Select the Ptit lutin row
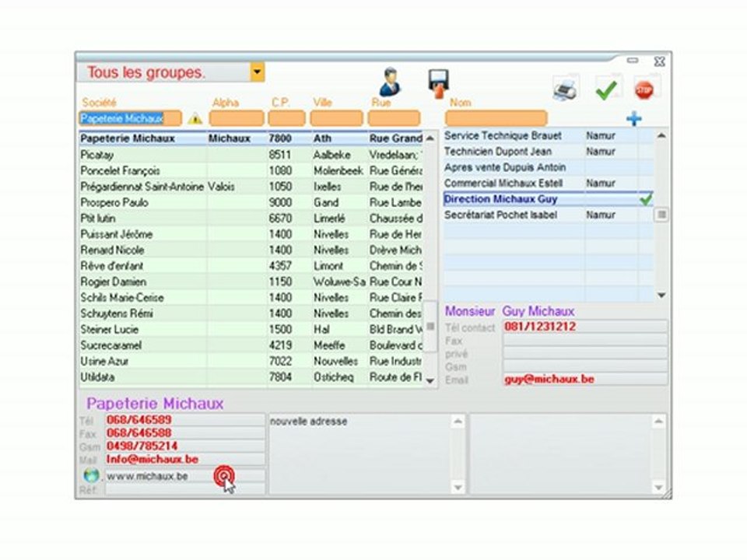The height and width of the screenshot is (560, 747). point(251,218)
